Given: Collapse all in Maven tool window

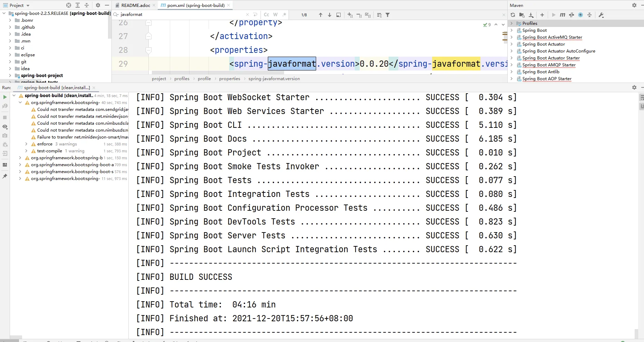Looking at the screenshot, I should (589, 15).
